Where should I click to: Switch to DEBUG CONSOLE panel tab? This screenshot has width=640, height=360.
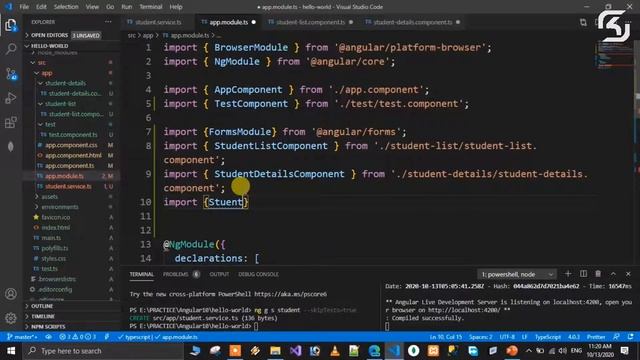258,274
